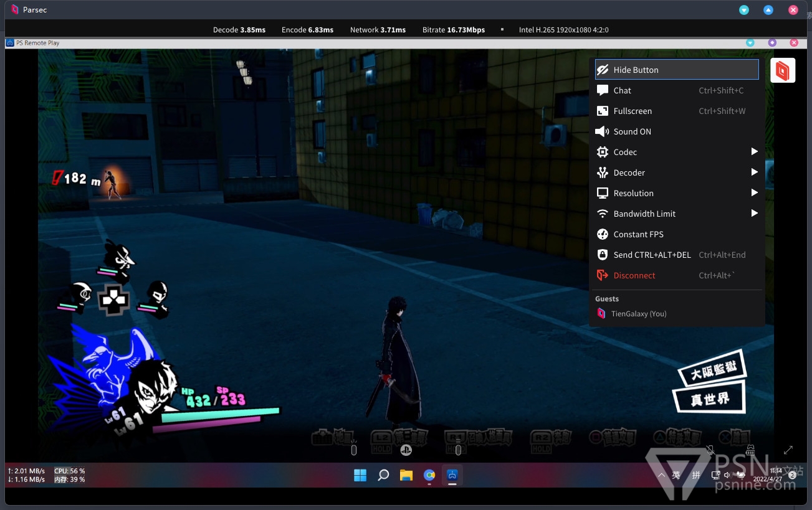Click the red Disconnect entry
This screenshot has width=812, height=510.
(x=677, y=275)
